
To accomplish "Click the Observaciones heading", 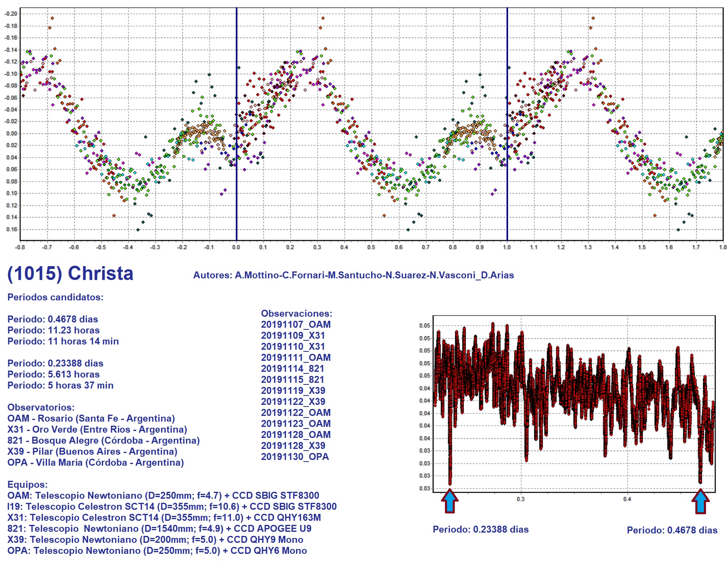I will coord(297,313).
